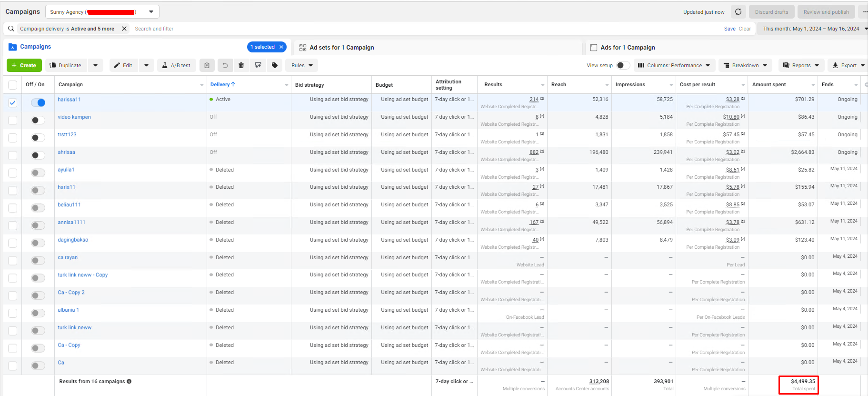This screenshot has width=868, height=396.
Task: Click info icon next to harissa11 results
Action: [542, 99]
